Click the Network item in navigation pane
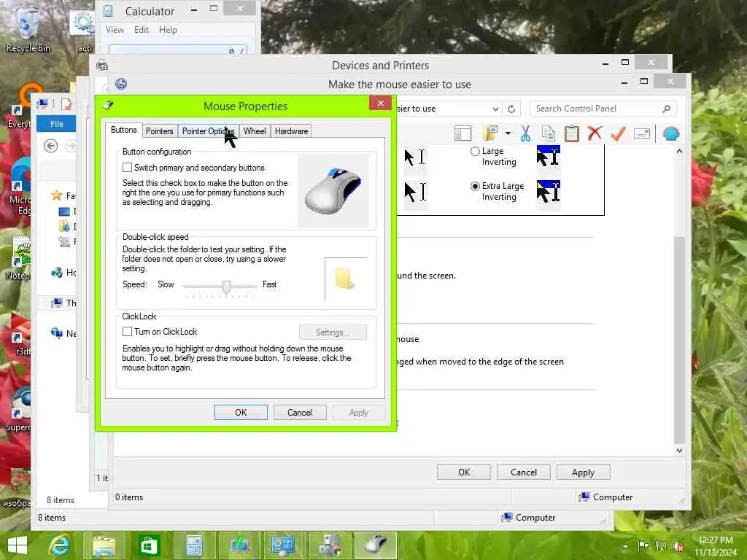 click(63, 333)
